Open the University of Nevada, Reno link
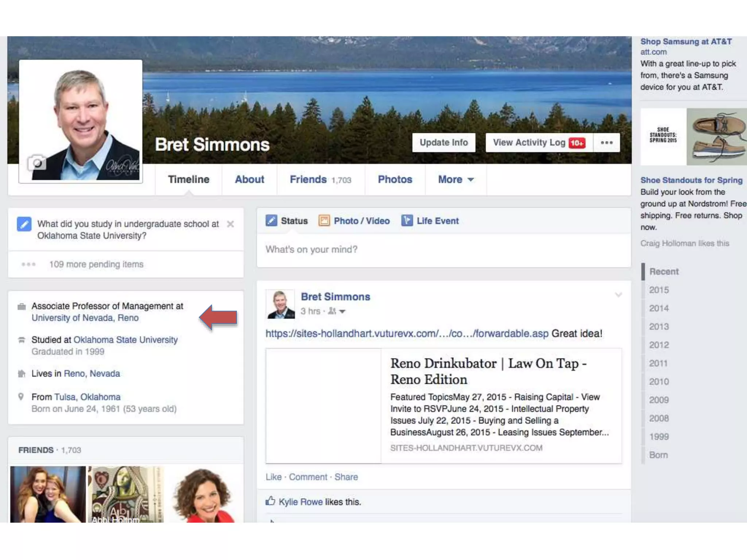 [x=85, y=318]
